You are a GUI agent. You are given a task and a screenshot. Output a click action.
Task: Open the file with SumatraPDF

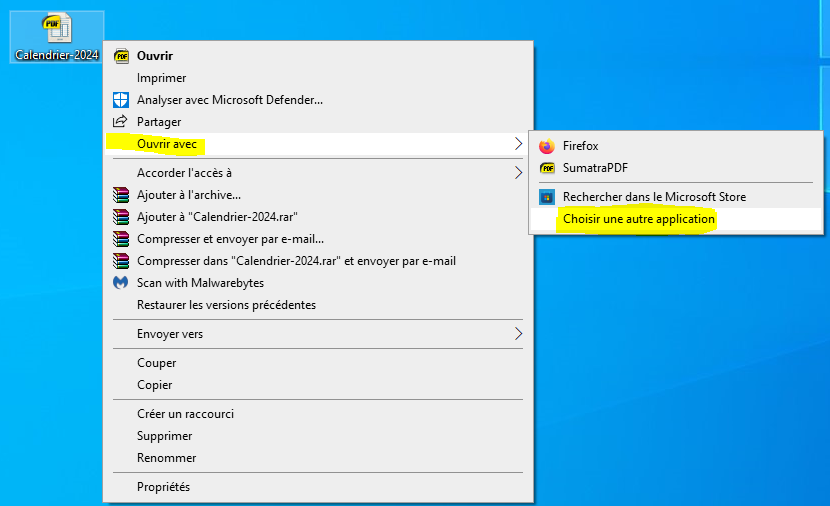676,168
